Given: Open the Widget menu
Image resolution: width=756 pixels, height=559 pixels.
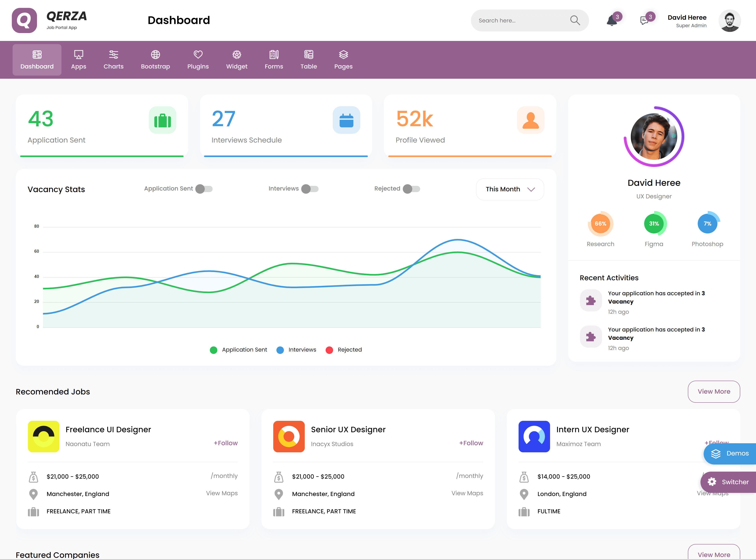Looking at the screenshot, I should pyautogui.click(x=237, y=60).
